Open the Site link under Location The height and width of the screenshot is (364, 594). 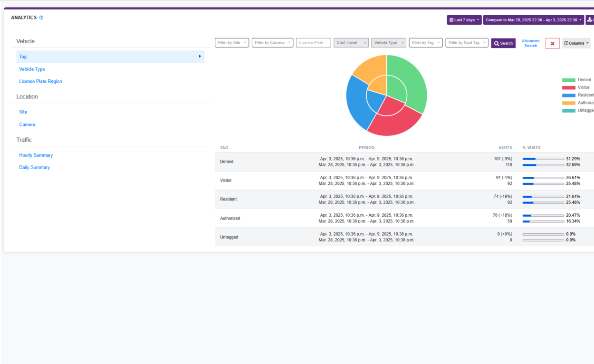23,112
